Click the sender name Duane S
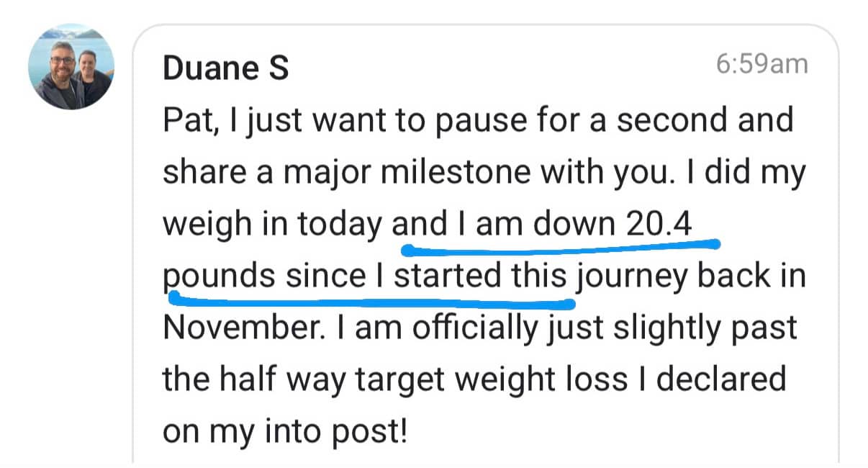868x468 pixels. coord(226,68)
